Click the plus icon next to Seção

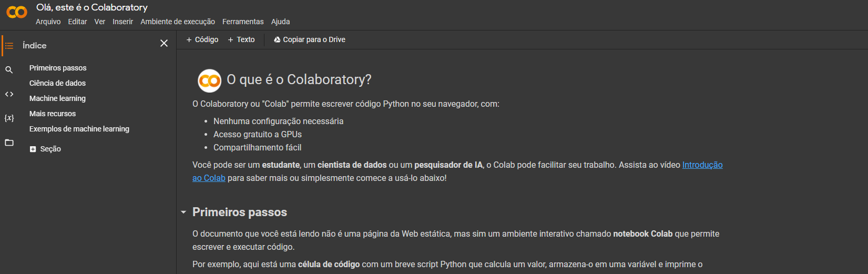(x=33, y=149)
